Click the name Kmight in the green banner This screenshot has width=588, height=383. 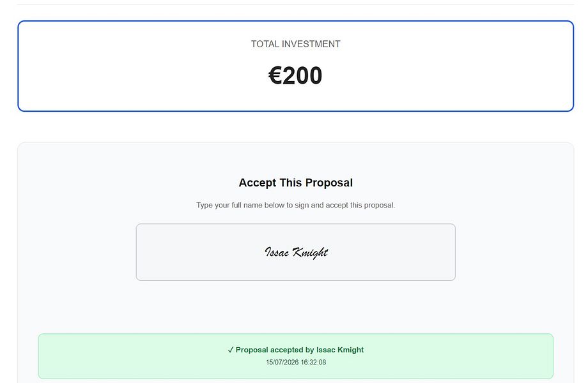click(x=351, y=350)
